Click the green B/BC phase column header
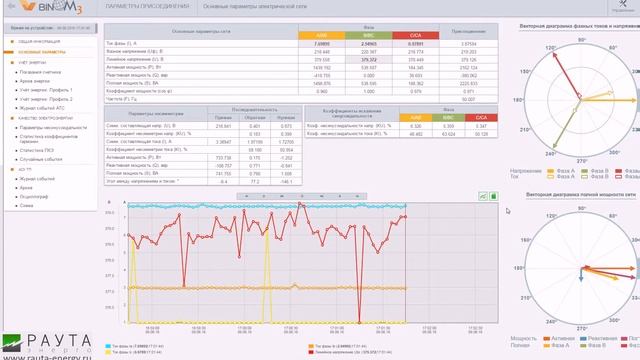The image size is (640, 360). pos(369,36)
